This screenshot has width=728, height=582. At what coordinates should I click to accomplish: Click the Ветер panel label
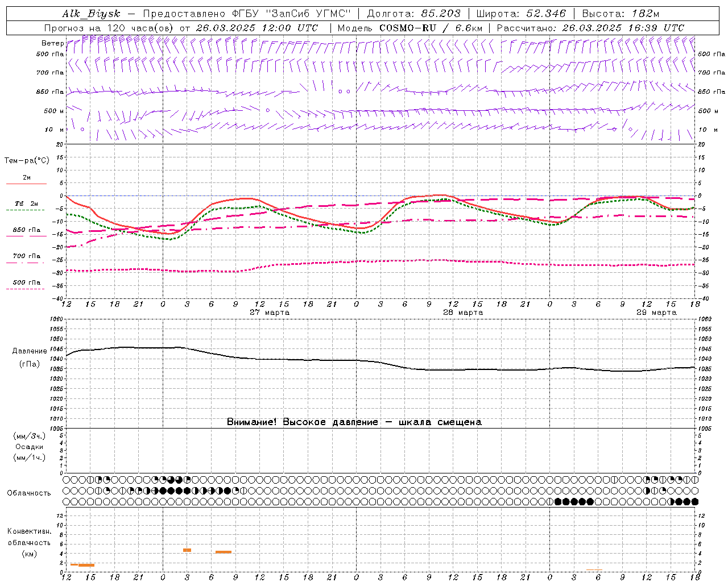53,43
